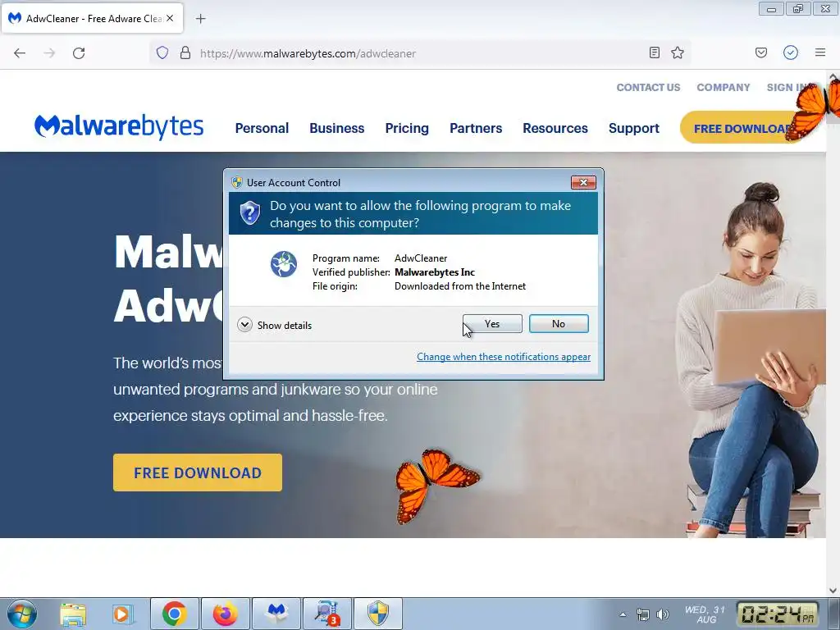Click 'Malwarebytes Inc' verified publisher text

435,272
